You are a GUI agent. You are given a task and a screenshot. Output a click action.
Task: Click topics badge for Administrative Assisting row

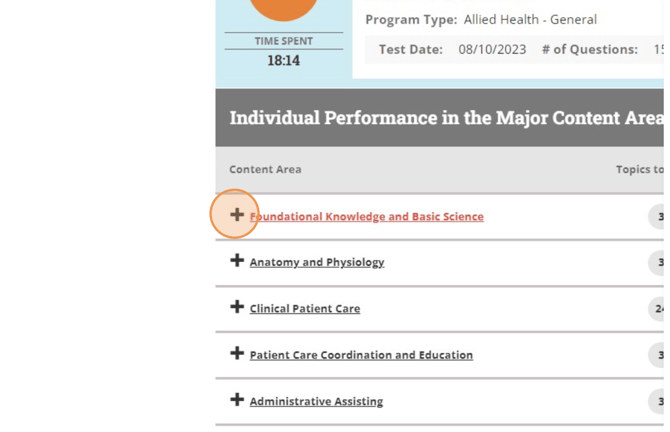point(658,401)
